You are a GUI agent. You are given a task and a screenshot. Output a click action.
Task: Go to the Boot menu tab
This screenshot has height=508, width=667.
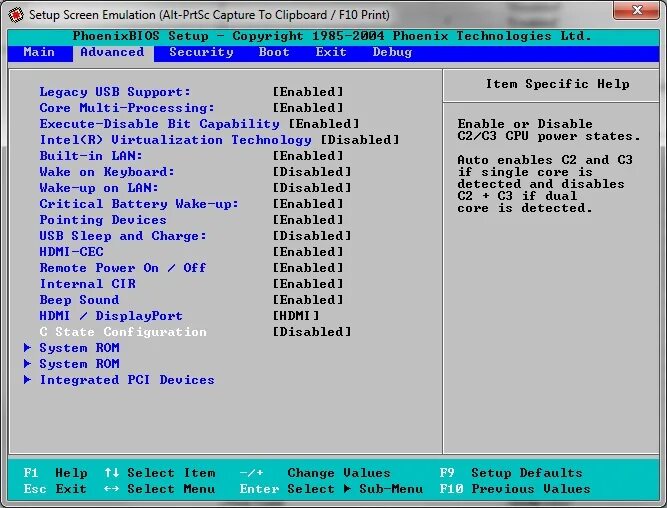(274, 52)
